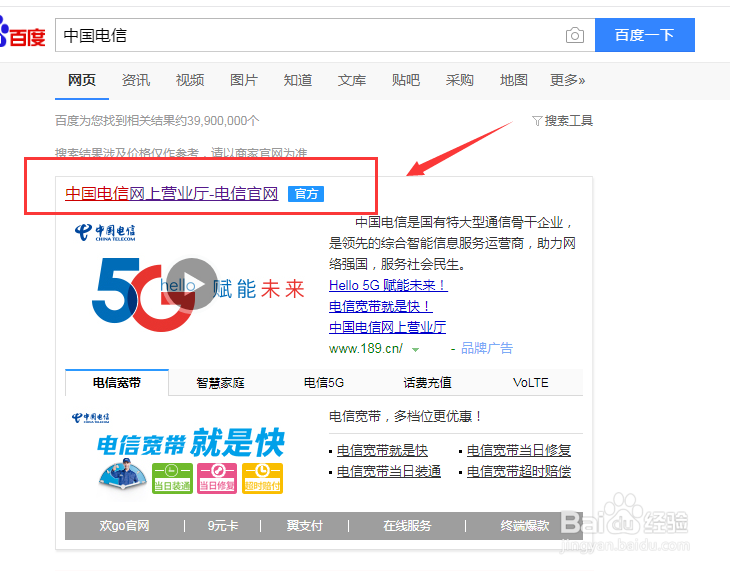Switch to the 资讯 tab

click(136, 80)
